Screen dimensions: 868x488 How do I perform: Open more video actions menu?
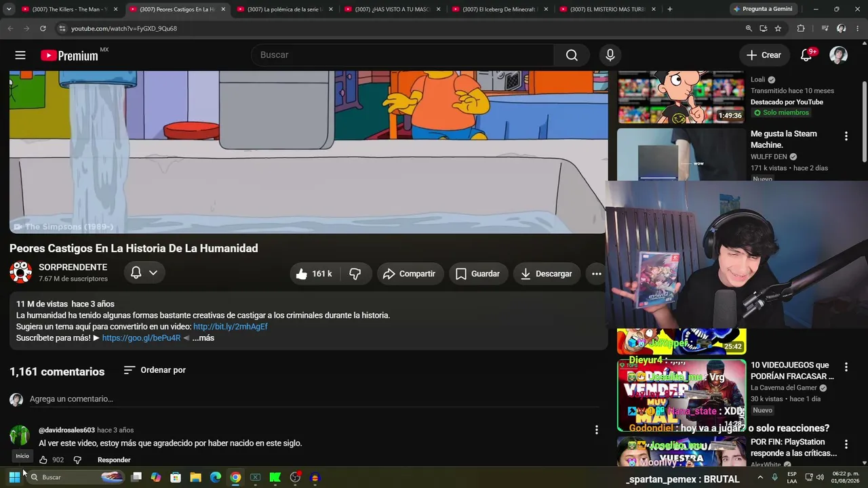click(x=597, y=274)
